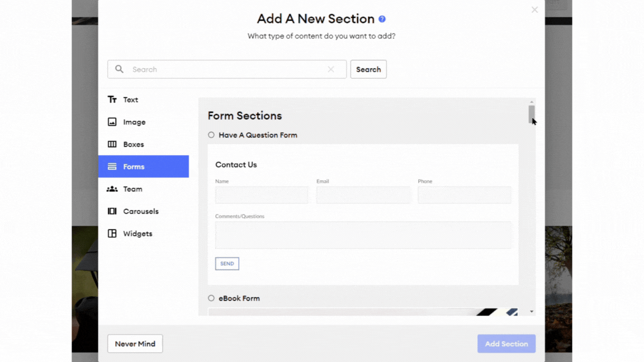Click inside the search input field
Screen dimensions: 644x362
(x=224, y=69)
